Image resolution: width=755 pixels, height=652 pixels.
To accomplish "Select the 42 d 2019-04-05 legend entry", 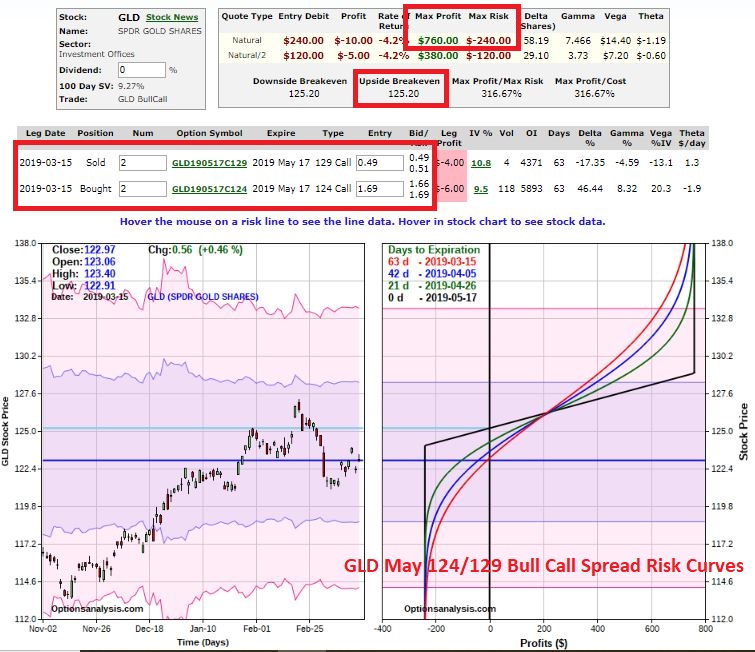I will (x=432, y=274).
